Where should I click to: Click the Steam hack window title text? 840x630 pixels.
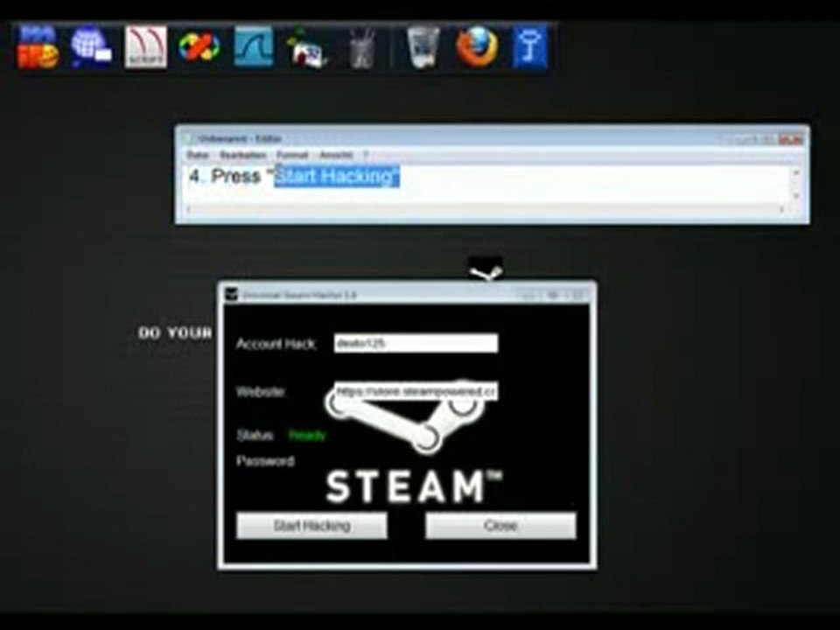coord(299,295)
